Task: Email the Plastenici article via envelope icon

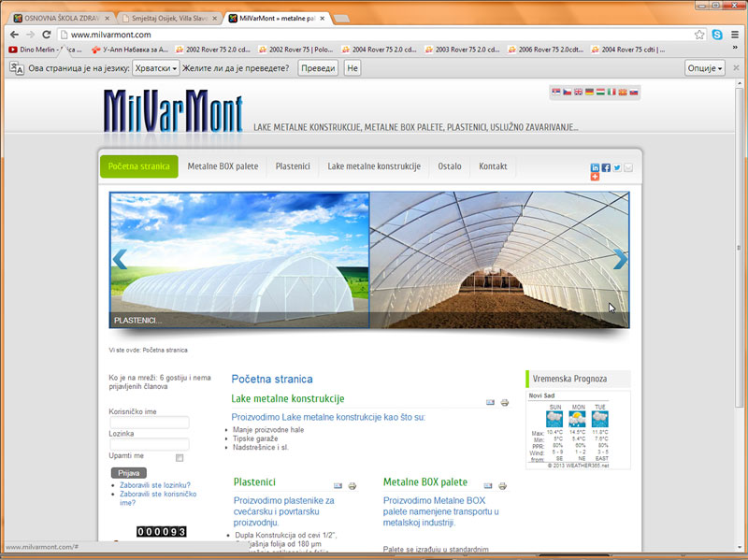Action: [x=338, y=486]
